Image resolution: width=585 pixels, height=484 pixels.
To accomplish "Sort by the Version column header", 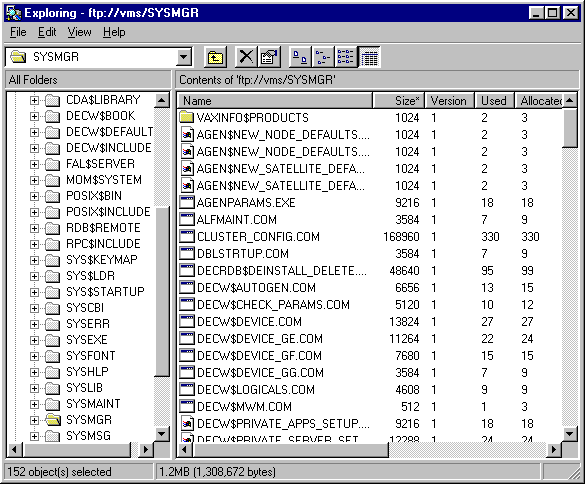I will 450,101.
